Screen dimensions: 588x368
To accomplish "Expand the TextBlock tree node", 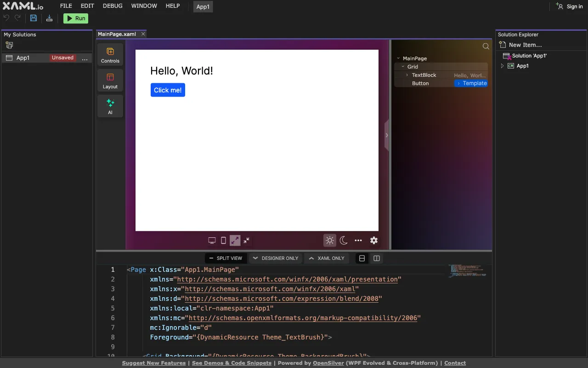I will tap(407, 75).
